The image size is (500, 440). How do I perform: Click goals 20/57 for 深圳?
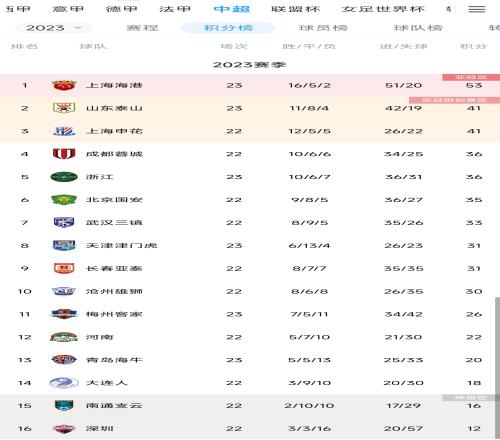(403, 429)
